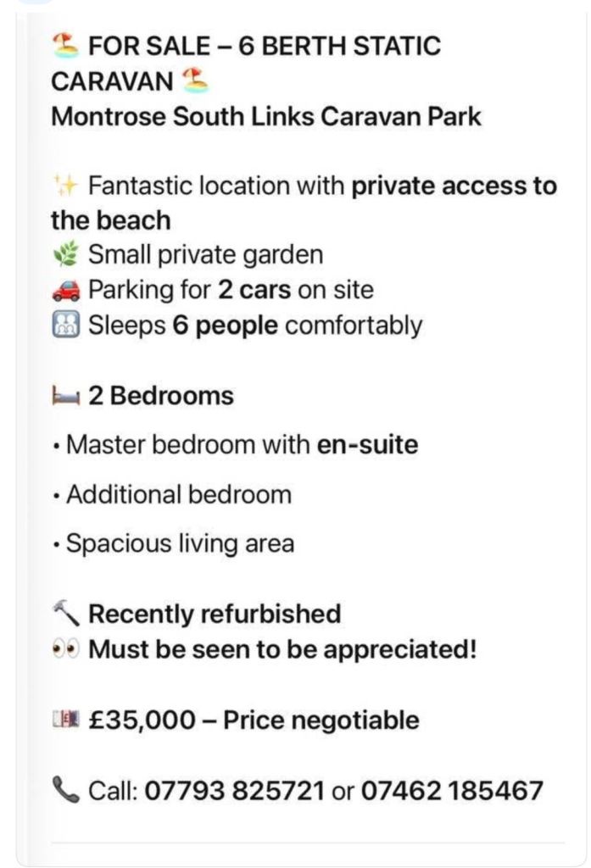Viewport: 591px width, 868px height.
Task: Click the Spacious living area bullet line
Action: tap(180, 543)
